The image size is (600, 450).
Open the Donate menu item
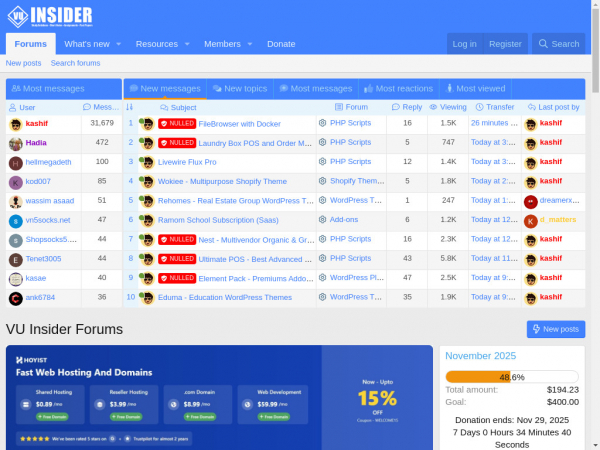pyautogui.click(x=281, y=44)
